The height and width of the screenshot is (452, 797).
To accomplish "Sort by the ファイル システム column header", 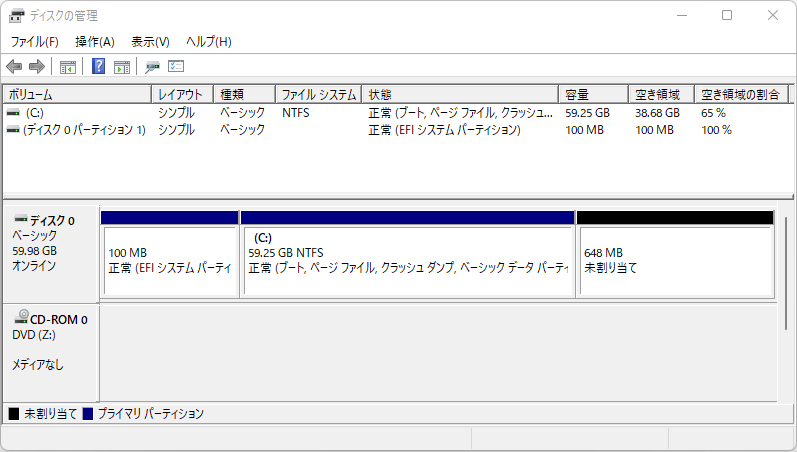I will coord(318,95).
